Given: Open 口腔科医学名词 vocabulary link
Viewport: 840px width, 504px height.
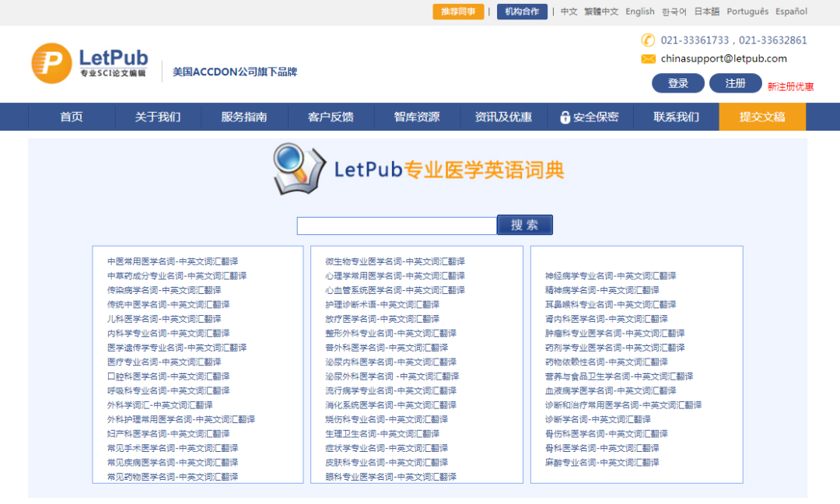Looking at the screenshot, I should click(x=168, y=376).
